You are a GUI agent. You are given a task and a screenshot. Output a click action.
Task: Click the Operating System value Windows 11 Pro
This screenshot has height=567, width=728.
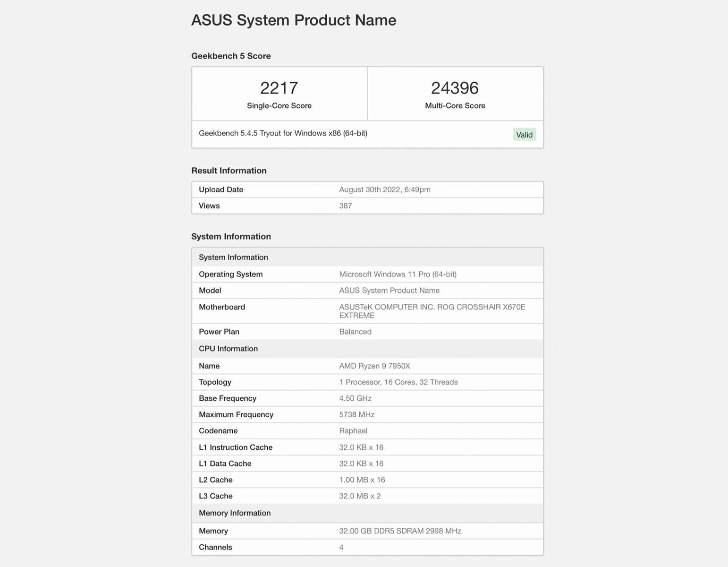[x=398, y=274]
